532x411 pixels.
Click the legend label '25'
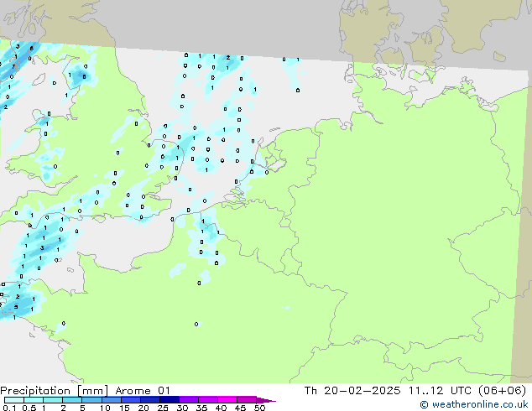click(x=163, y=408)
